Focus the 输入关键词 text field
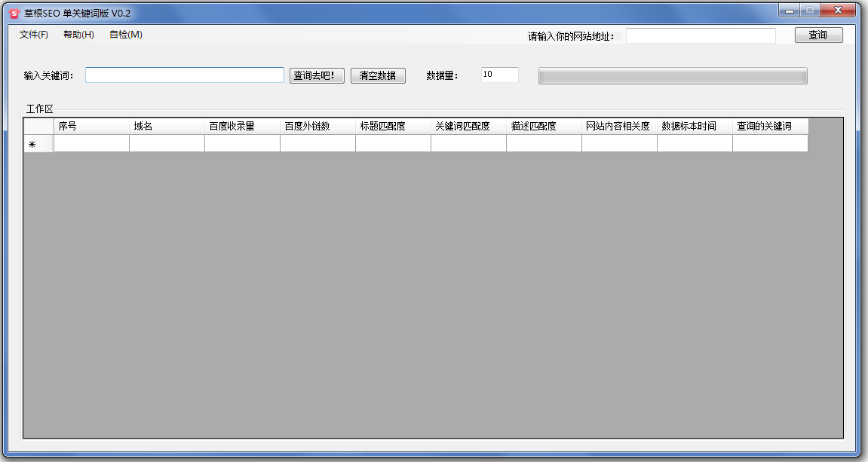 click(x=184, y=75)
